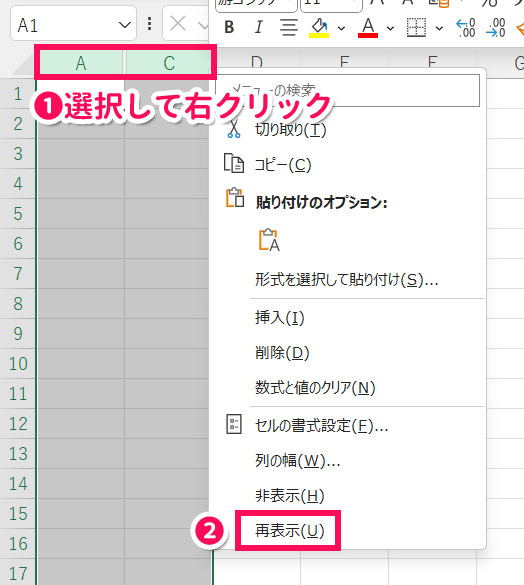Select column C header
This screenshot has height=585, width=524.
point(169,63)
